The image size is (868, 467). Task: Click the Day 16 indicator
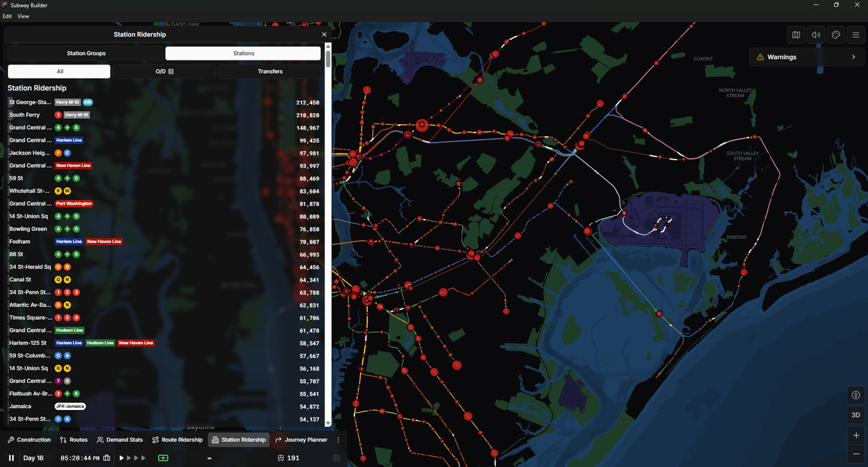click(x=33, y=458)
